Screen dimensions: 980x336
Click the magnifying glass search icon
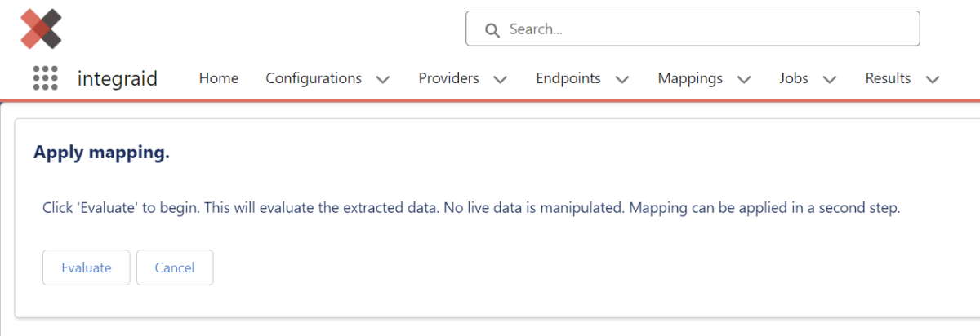492,30
